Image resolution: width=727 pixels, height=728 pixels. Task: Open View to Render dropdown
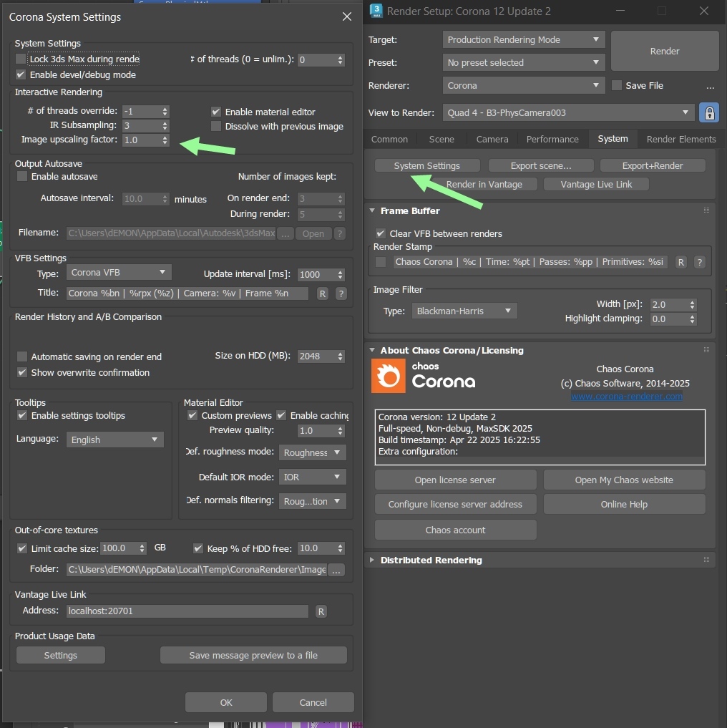[x=568, y=113]
